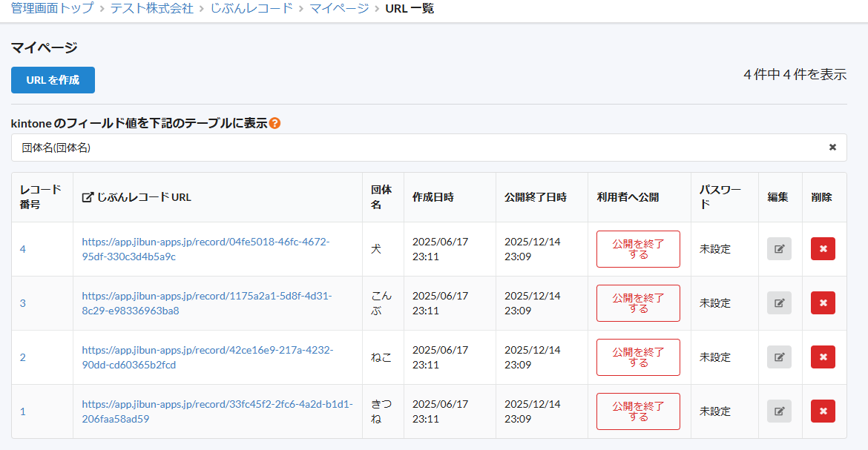The height and width of the screenshot is (450, 868).
Task: Click the こんぶ group name cell
Action: coord(381,303)
